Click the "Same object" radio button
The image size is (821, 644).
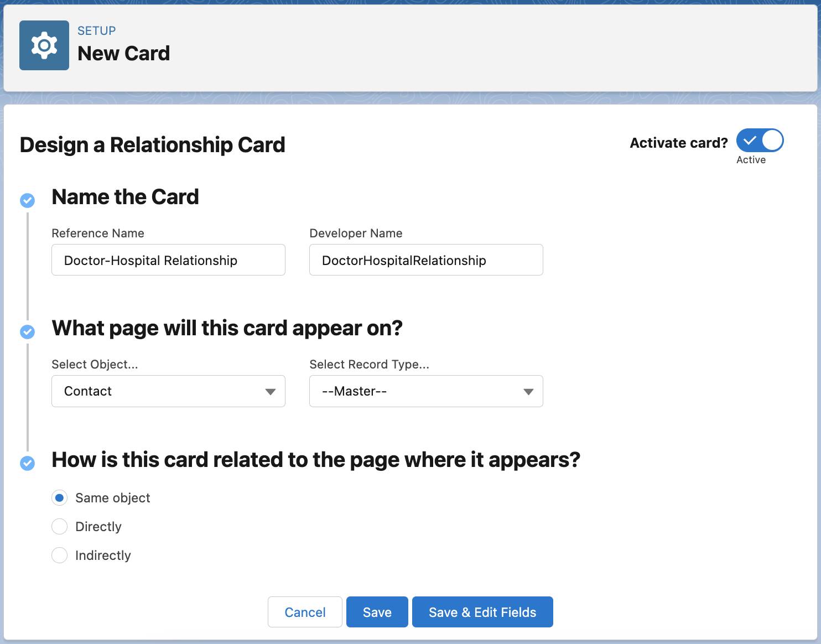pos(59,497)
